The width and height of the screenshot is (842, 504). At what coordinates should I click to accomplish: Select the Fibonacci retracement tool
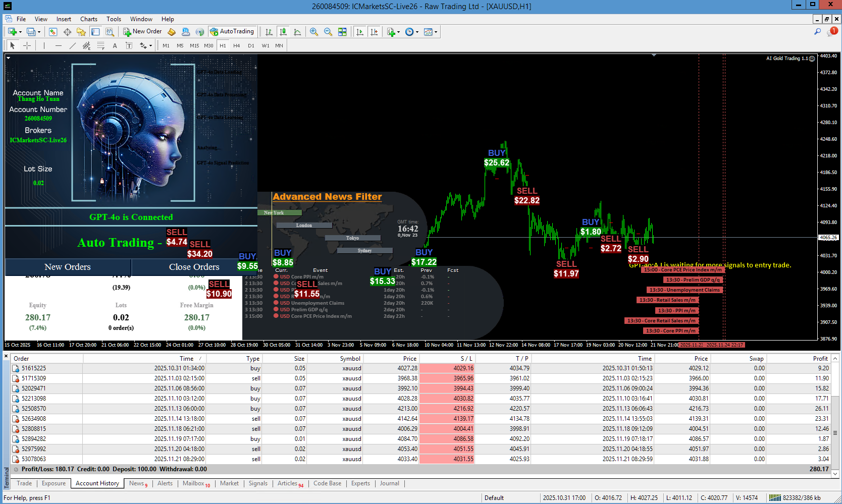(x=101, y=45)
